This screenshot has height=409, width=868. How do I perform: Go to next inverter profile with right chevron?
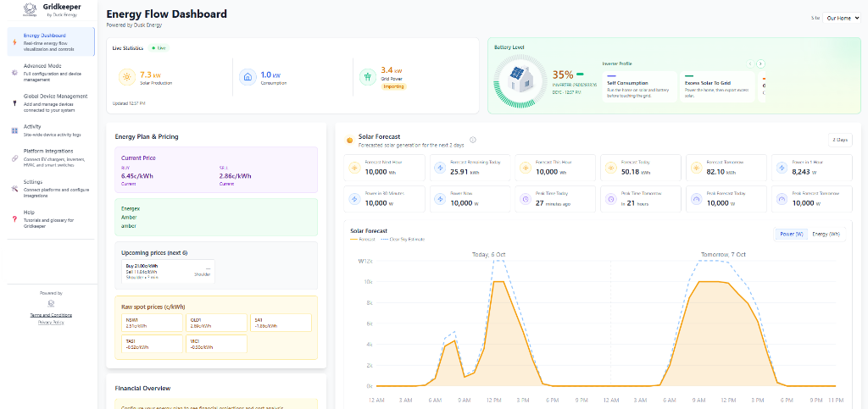[761, 64]
